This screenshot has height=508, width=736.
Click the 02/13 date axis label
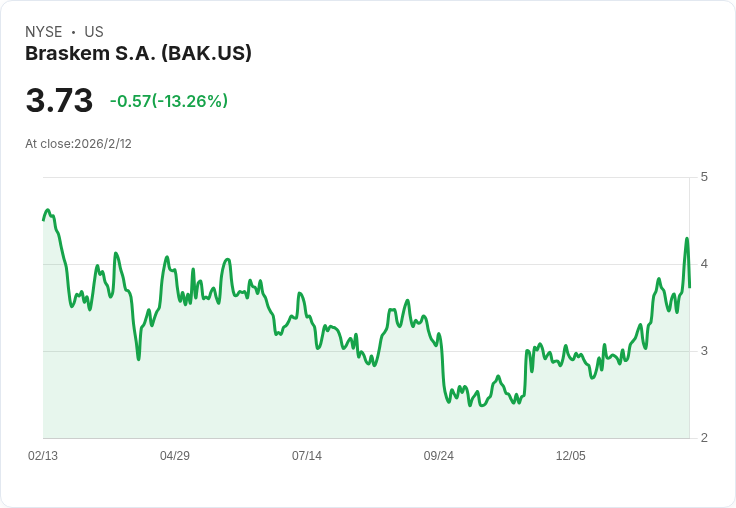(43, 456)
